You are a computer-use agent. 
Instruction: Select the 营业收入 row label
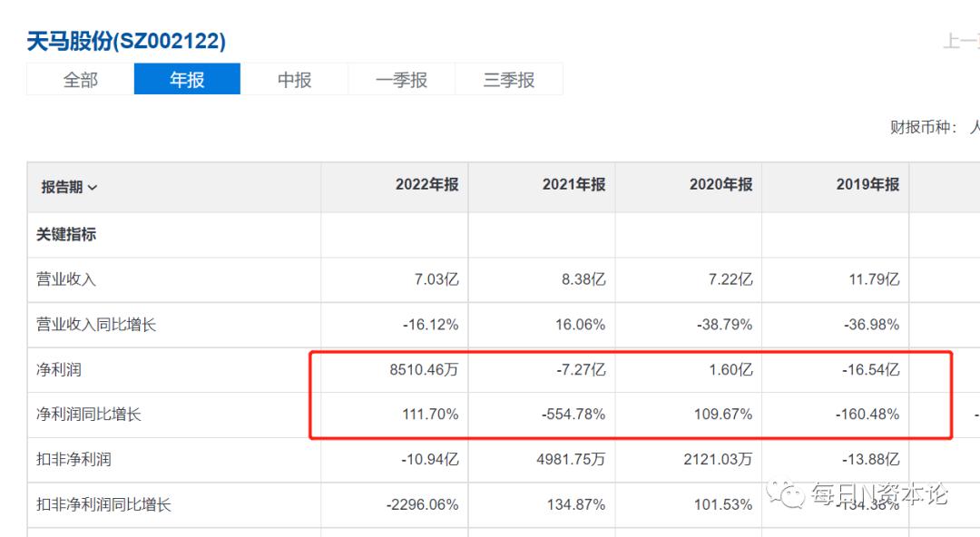pyautogui.click(x=66, y=279)
